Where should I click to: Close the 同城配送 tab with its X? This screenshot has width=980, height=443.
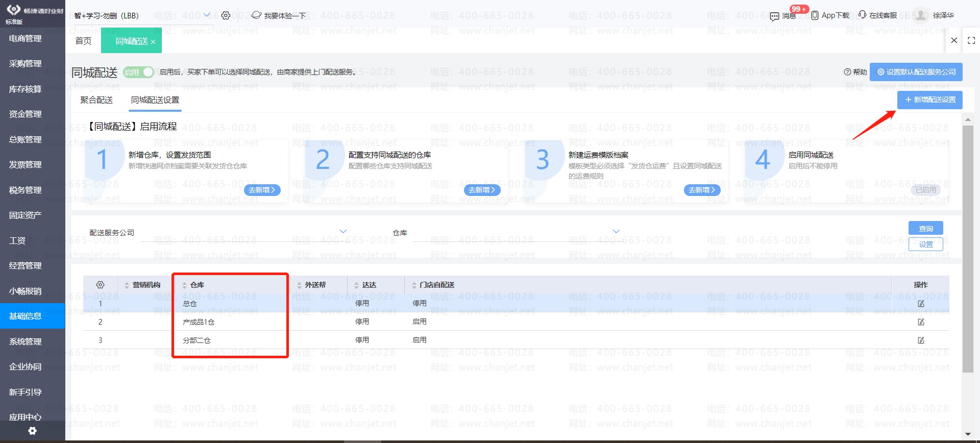click(x=153, y=42)
